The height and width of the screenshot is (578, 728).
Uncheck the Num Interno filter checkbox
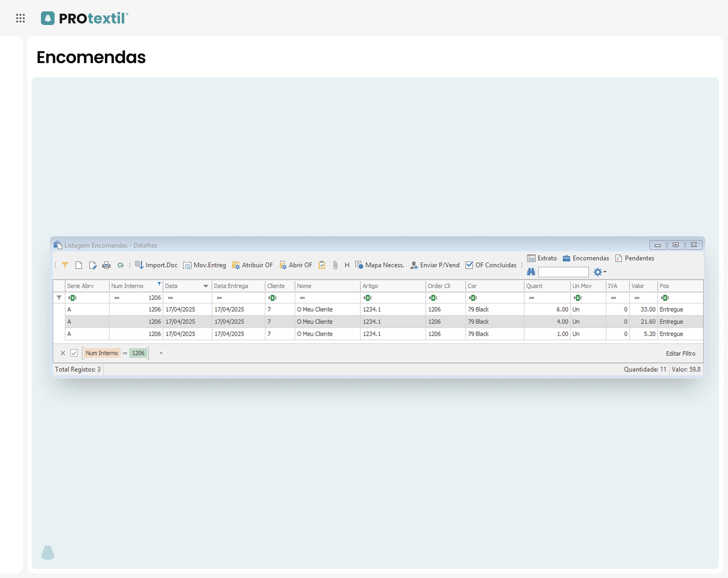coord(74,353)
